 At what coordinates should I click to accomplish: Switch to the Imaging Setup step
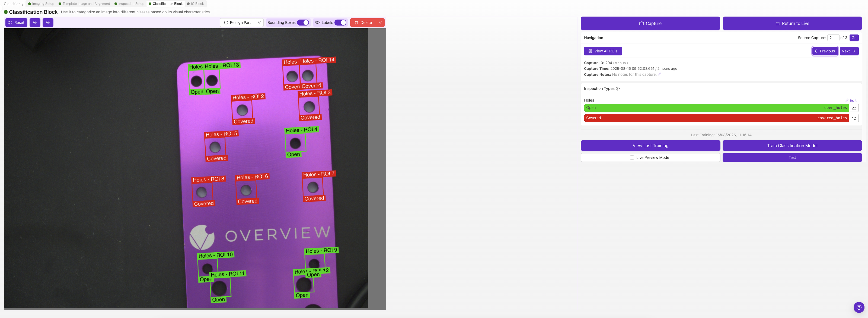click(x=43, y=4)
